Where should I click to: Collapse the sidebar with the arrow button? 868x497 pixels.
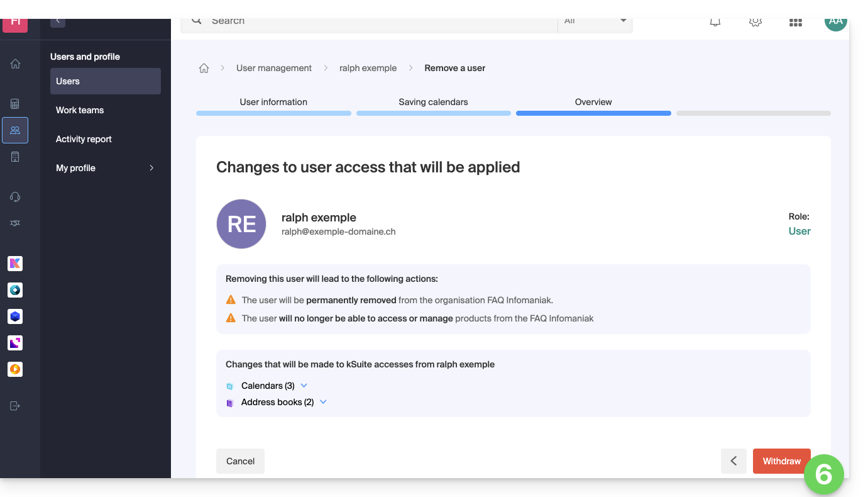coord(58,21)
